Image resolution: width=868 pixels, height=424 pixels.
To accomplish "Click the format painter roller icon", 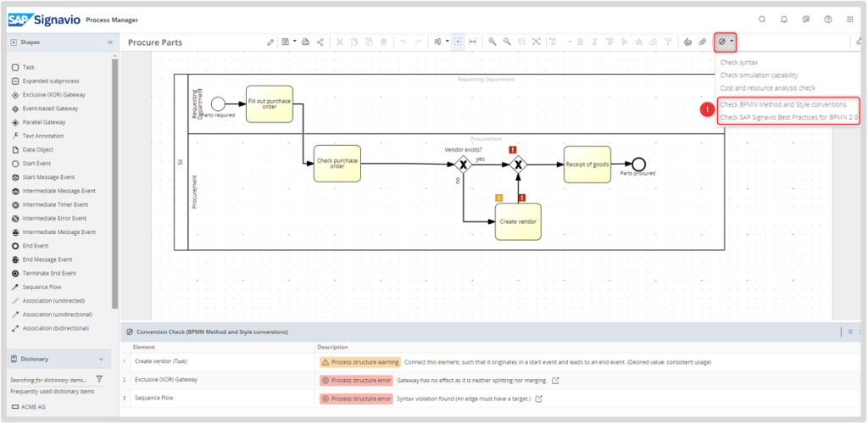I will [x=668, y=42].
